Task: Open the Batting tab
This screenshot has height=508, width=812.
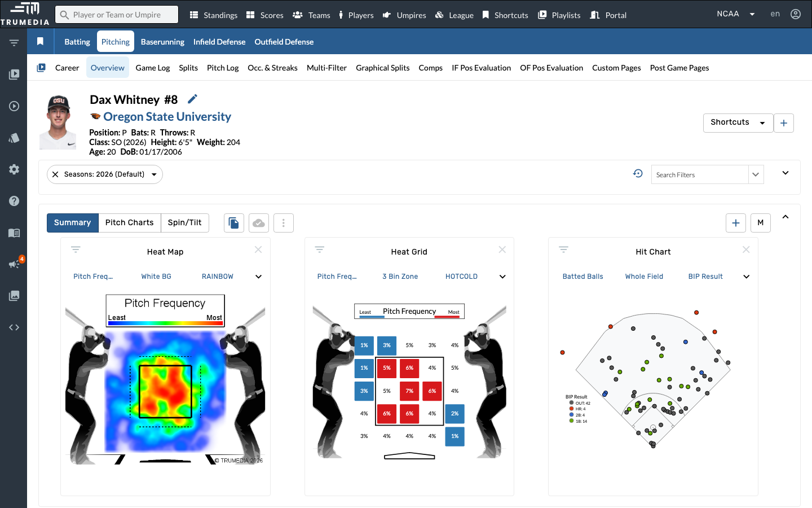Action: 77,42
